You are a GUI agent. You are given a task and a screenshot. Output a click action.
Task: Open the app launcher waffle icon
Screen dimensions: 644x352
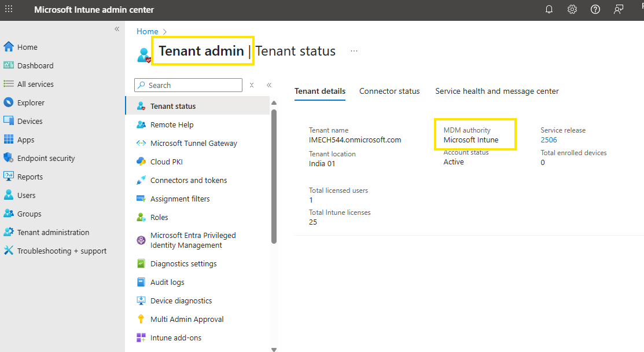(9, 9)
